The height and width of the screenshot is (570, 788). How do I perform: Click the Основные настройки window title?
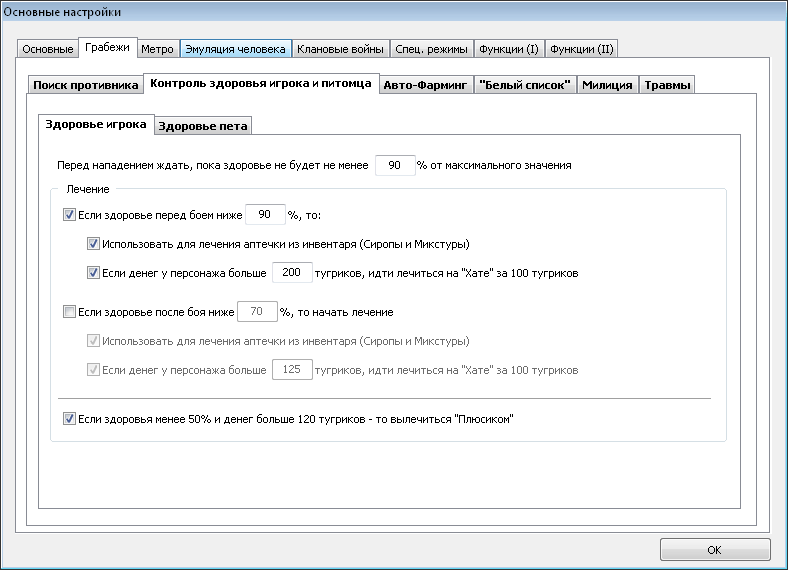[62, 12]
